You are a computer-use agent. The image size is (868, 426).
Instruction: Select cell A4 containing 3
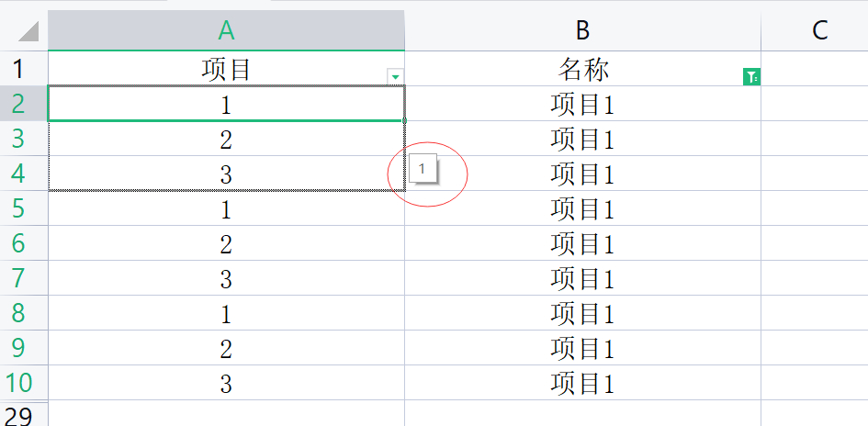coord(226,174)
